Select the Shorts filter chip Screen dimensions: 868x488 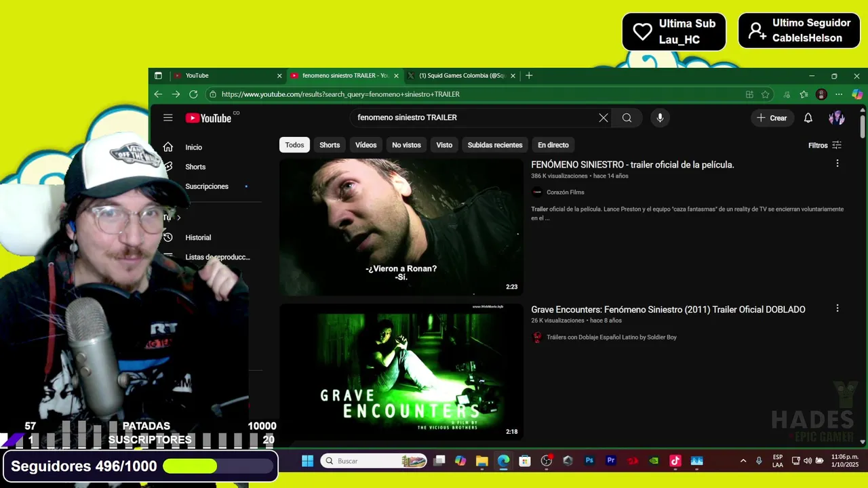(x=330, y=145)
